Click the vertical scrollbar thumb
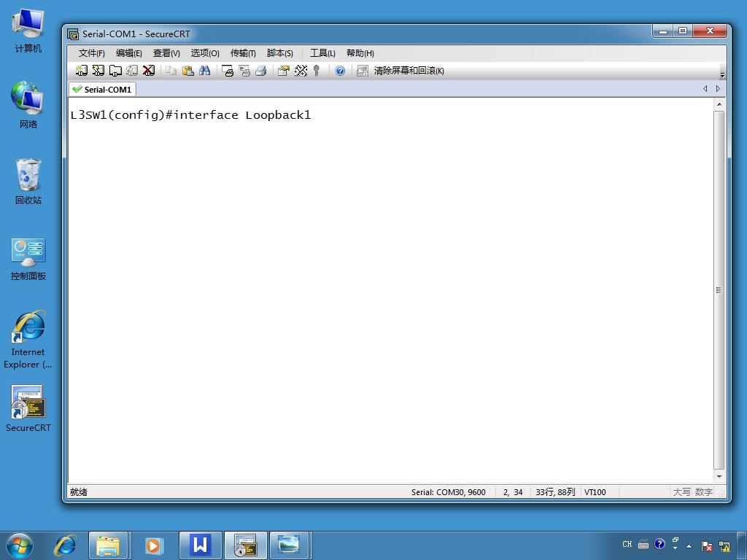This screenshot has width=747, height=560. pos(719,290)
